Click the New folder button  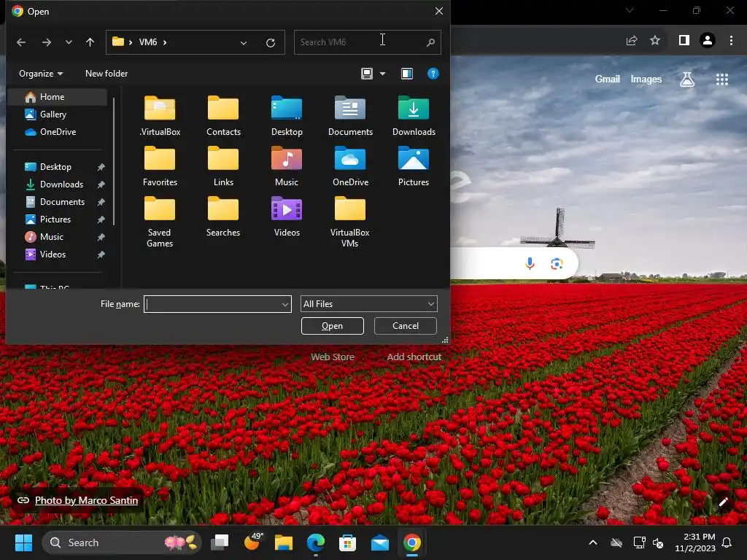[107, 74]
